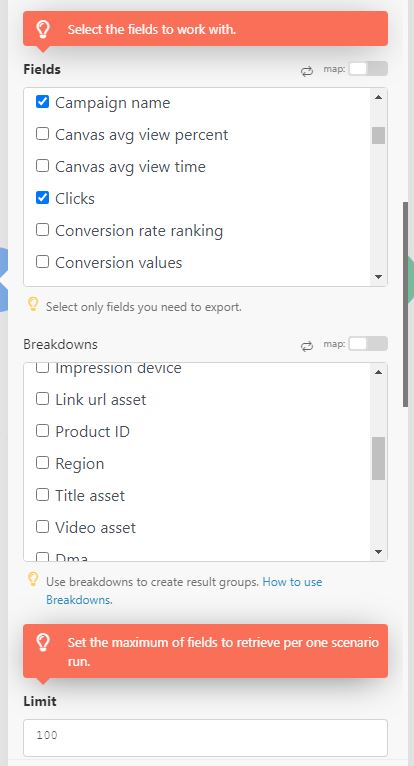Click the lightbulb icon in the maximum fields tip
Image resolution: width=414 pixels, height=766 pixels.
tap(43, 643)
